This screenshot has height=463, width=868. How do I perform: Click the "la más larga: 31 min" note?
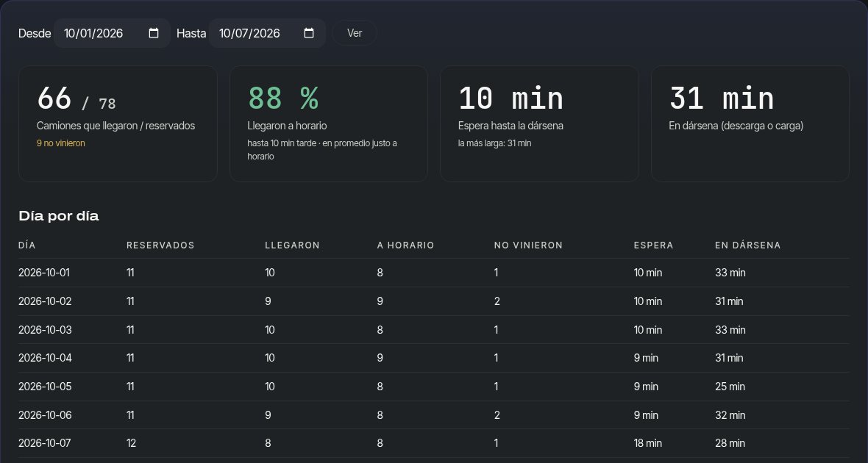tap(495, 143)
